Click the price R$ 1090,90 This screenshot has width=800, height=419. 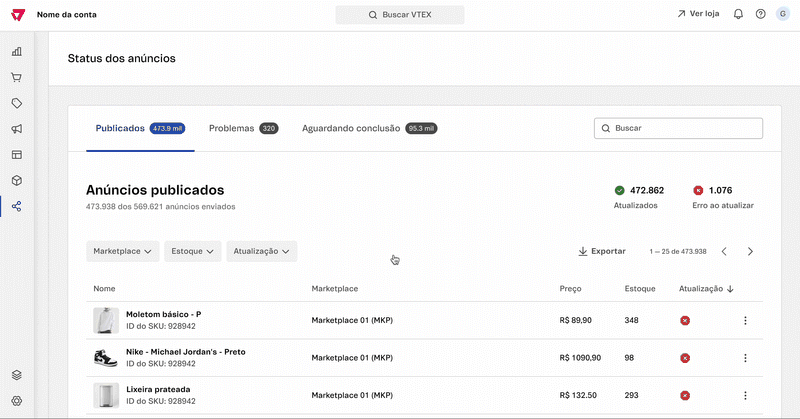click(580, 358)
